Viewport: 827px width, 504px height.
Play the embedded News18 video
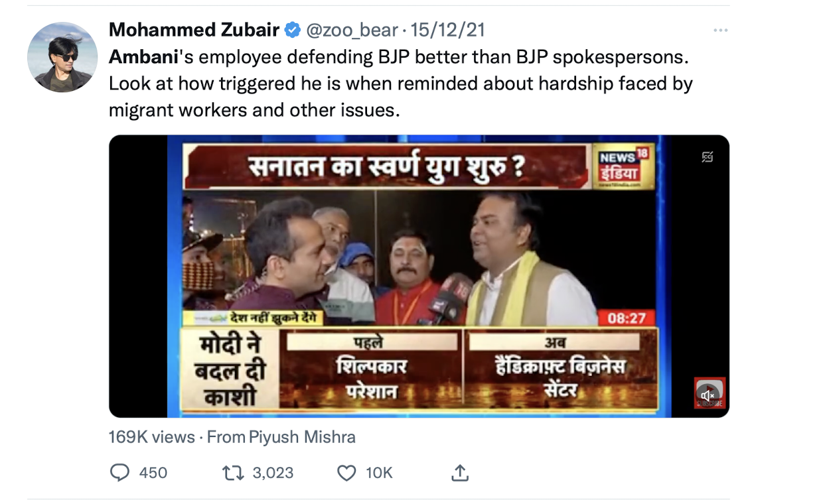(419, 276)
